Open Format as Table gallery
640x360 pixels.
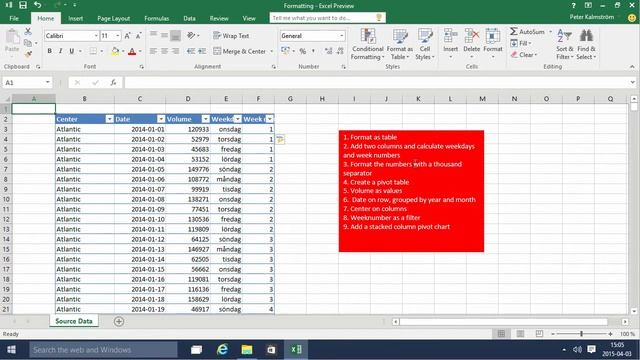(x=400, y=44)
